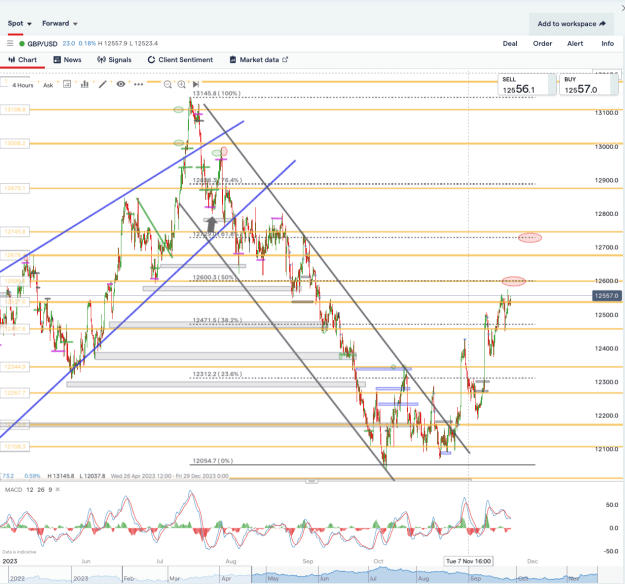Select the gray up-arrow drawing
This screenshot has width=625, height=584.
click(212, 224)
